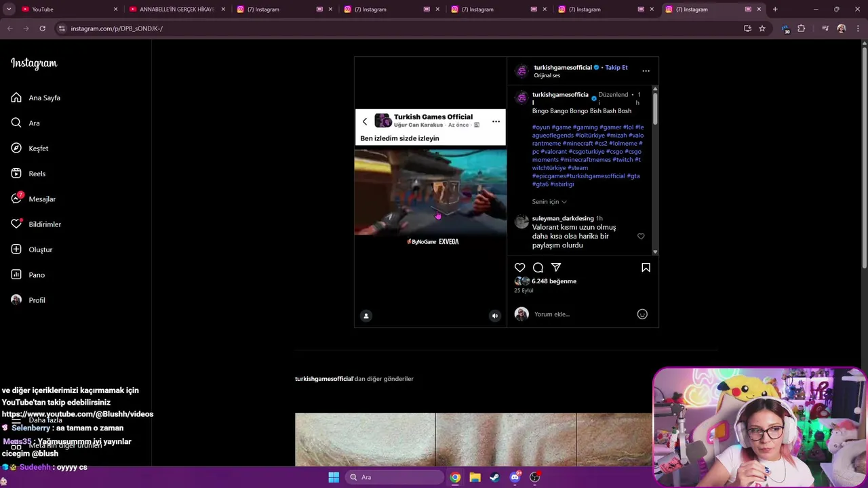
Task: Click the comment bubble icon
Action: point(538,268)
